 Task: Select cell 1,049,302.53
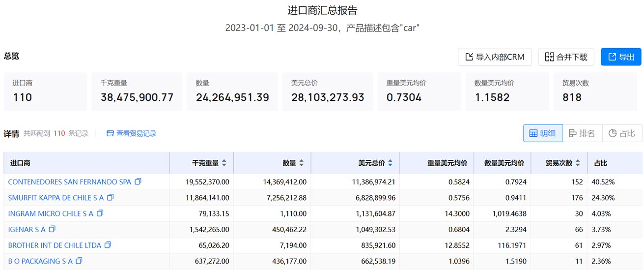[375, 229]
